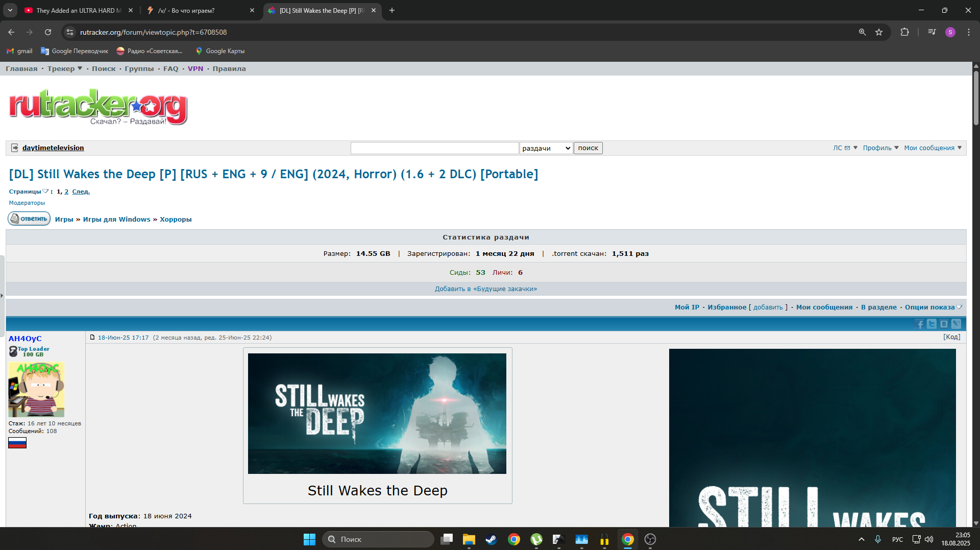
Task: Go to page 2 of the topic
Action: pos(66,192)
